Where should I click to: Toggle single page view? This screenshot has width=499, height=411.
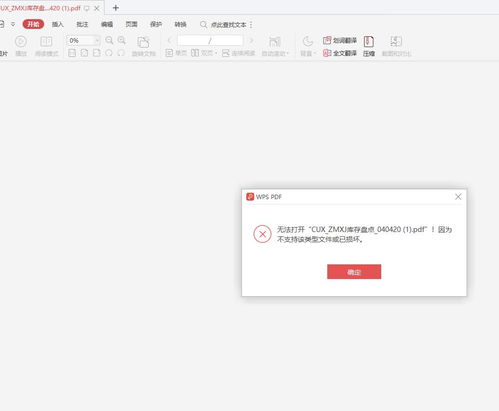point(176,53)
